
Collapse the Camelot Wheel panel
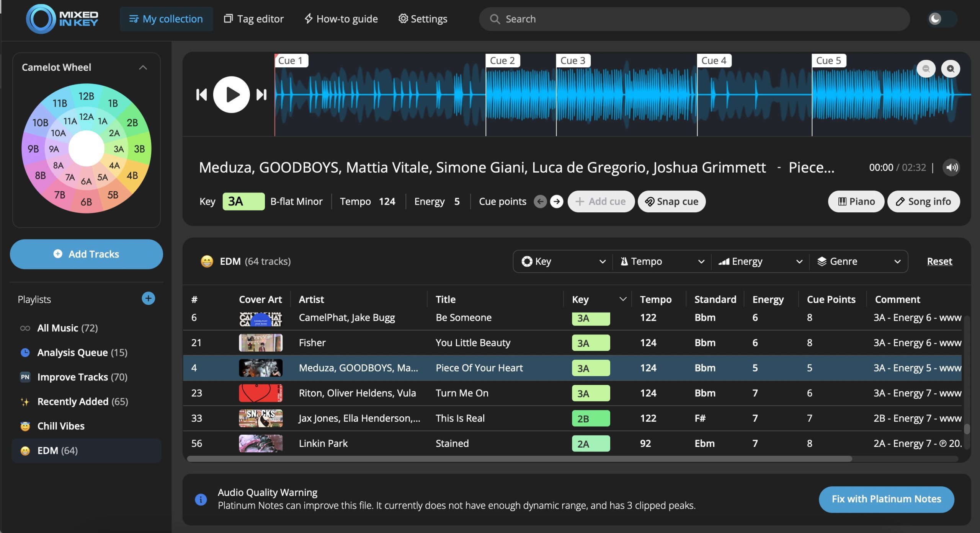[x=143, y=67]
